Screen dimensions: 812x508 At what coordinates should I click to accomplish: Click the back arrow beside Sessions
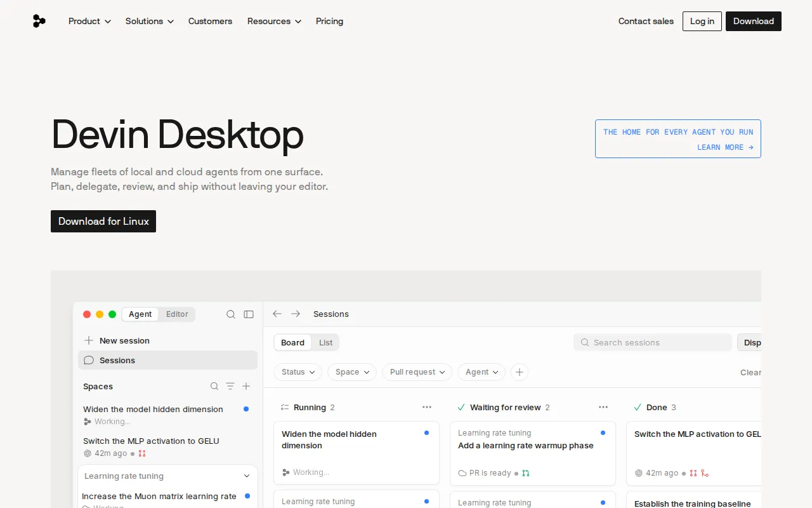[x=277, y=314]
